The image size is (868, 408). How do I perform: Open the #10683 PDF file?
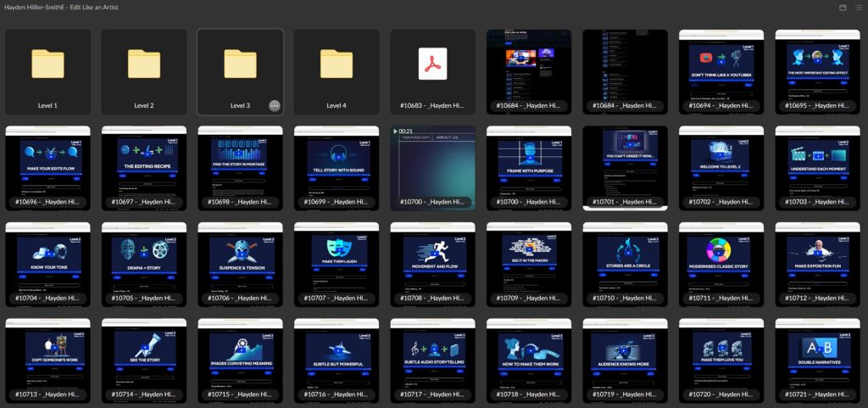pos(432,71)
